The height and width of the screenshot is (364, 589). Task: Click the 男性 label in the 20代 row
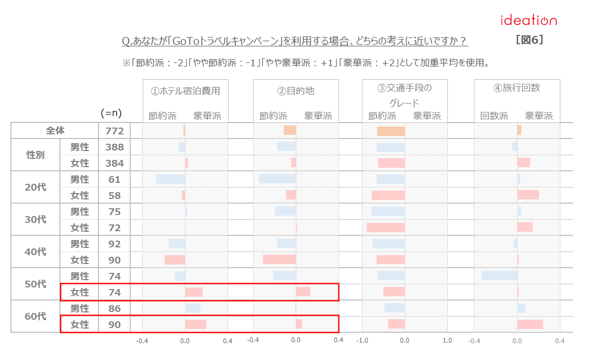pyautogui.click(x=80, y=180)
